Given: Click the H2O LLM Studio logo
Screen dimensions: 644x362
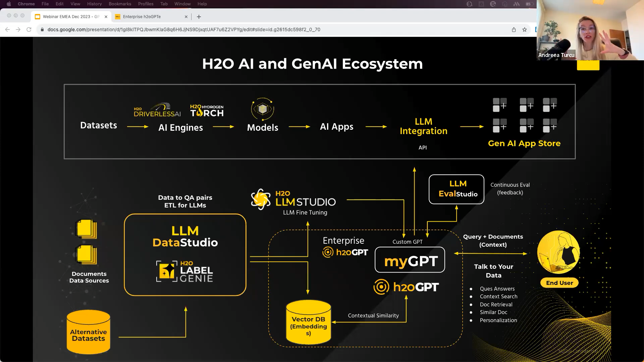Looking at the screenshot, I should [293, 199].
